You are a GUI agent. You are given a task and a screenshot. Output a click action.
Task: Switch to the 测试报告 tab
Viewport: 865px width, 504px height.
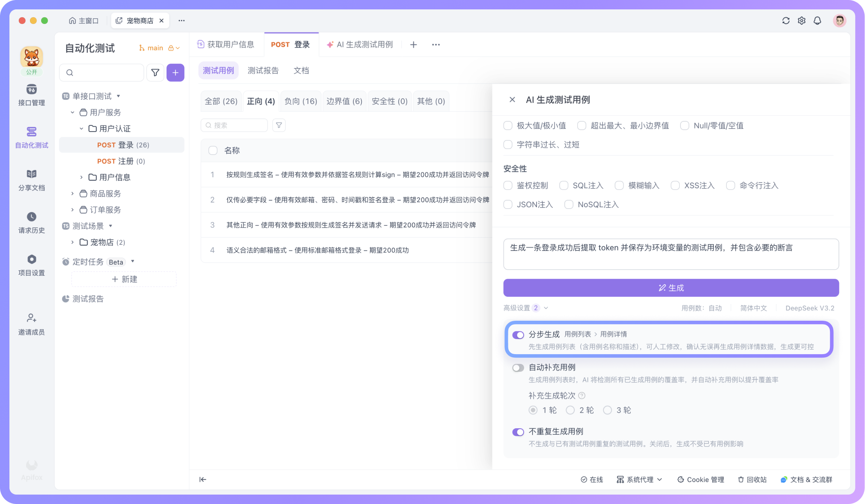coord(263,70)
